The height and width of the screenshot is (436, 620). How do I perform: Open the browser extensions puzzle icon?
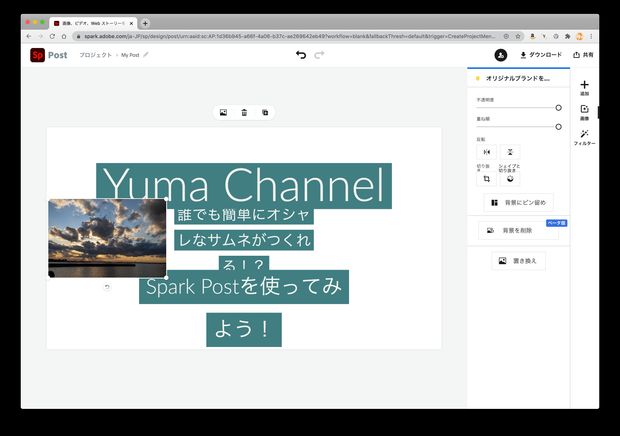[567, 36]
